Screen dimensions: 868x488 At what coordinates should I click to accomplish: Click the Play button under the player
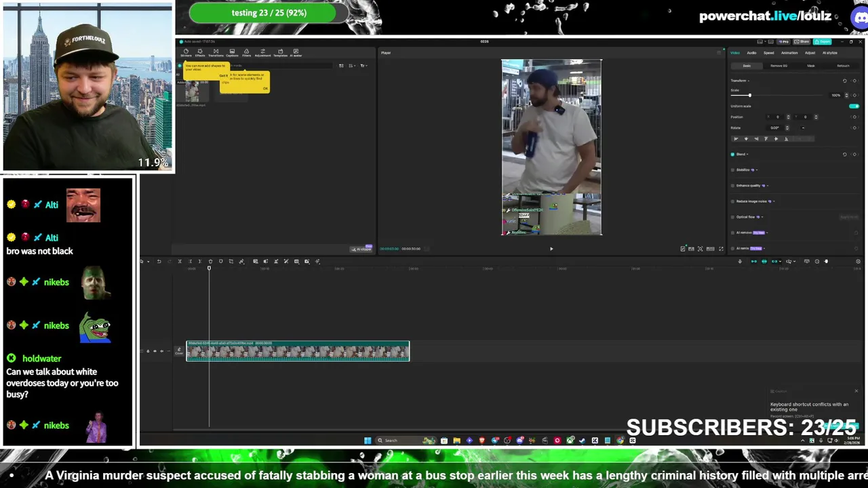pyautogui.click(x=551, y=249)
